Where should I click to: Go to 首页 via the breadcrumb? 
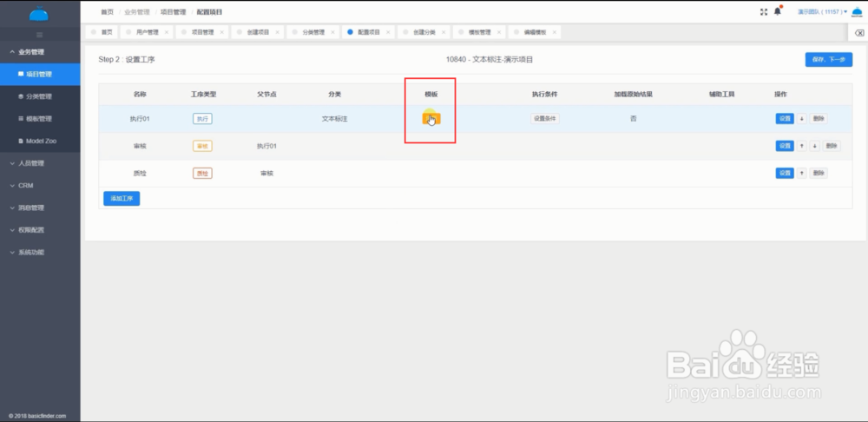107,11
